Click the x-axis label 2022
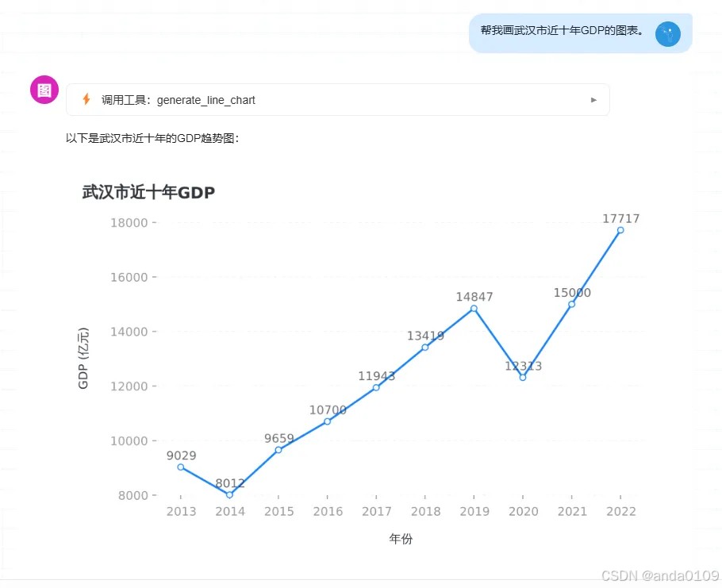This screenshot has width=722, height=588. (621, 511)
